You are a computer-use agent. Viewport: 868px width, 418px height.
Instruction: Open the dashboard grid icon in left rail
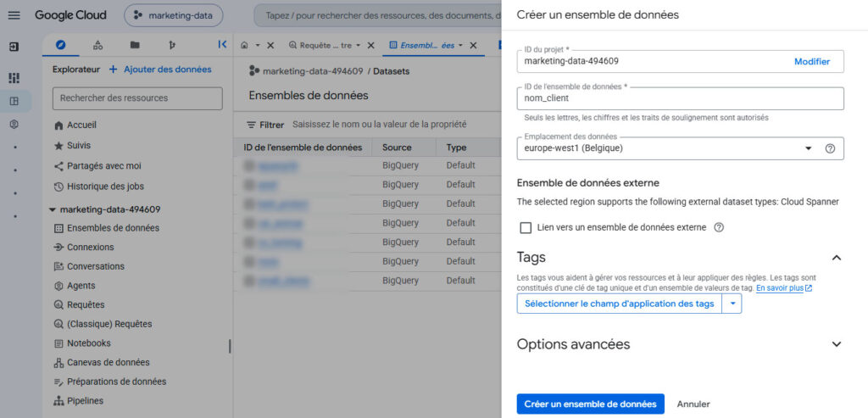14,78
